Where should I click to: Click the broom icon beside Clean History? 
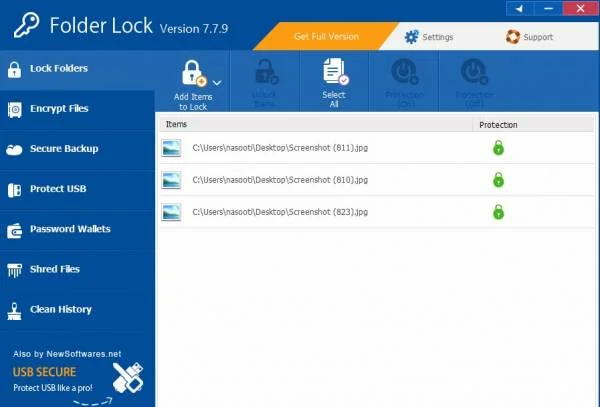(x=15, y=311)
